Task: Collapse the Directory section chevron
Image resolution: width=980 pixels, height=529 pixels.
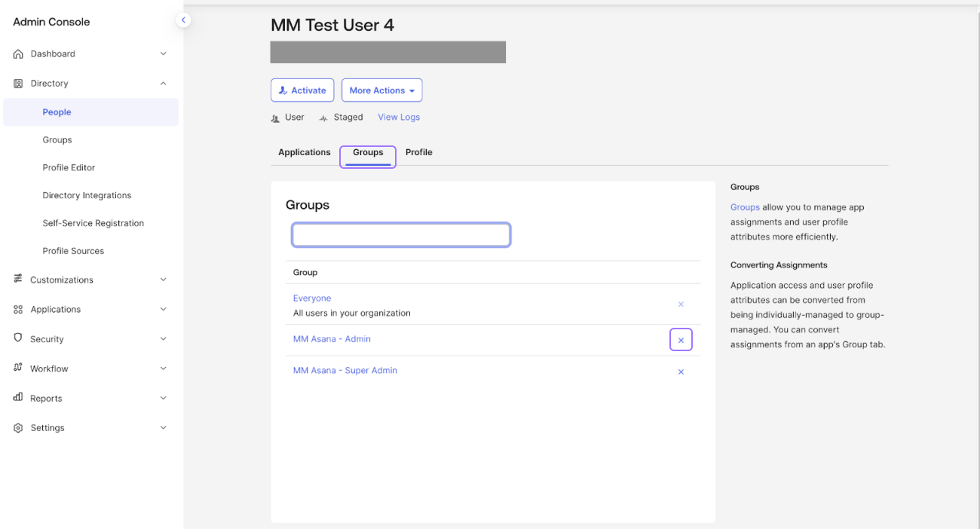Action: 164,84
